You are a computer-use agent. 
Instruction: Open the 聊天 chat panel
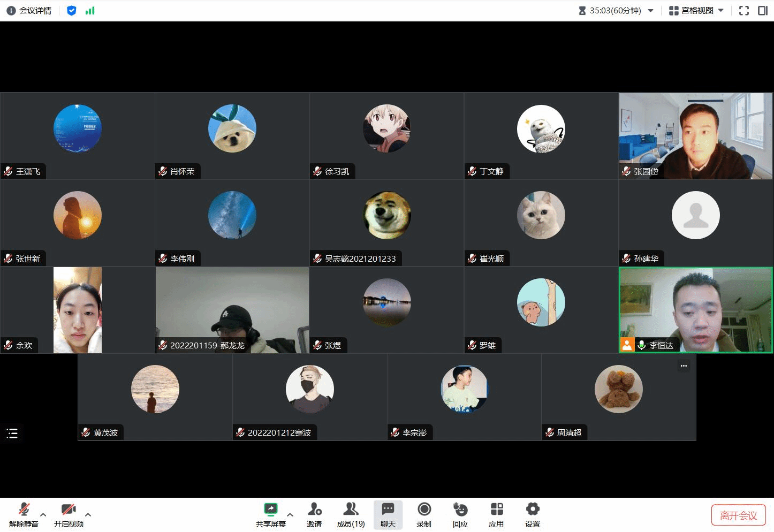pos(388,515)
